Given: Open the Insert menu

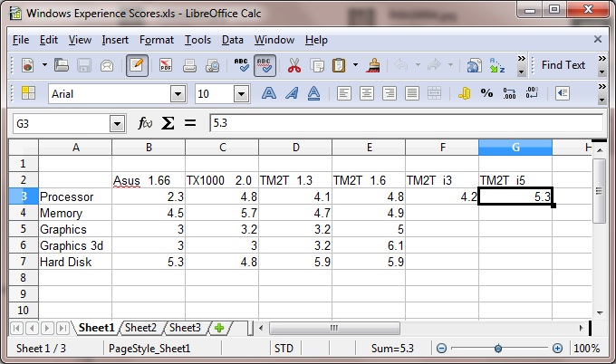Looking at the screenshot, I should (x=115, y=40).
